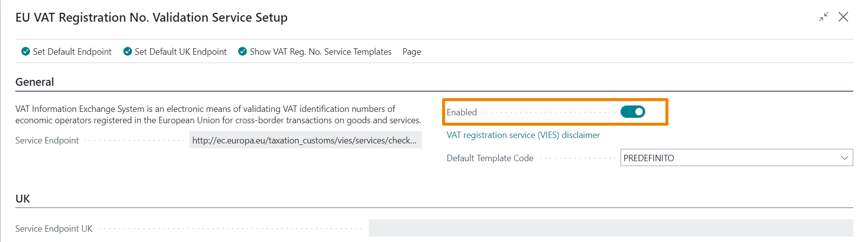Image resolution: width=868 pixels, height=242 pixels.
Task: Click the Service Endpoint URL field
Action: pyautogui.click(x=305, y=140)
